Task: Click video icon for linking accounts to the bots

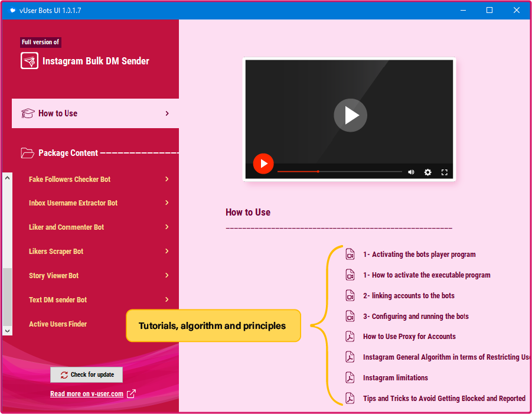Action: [x=350, y=295]
